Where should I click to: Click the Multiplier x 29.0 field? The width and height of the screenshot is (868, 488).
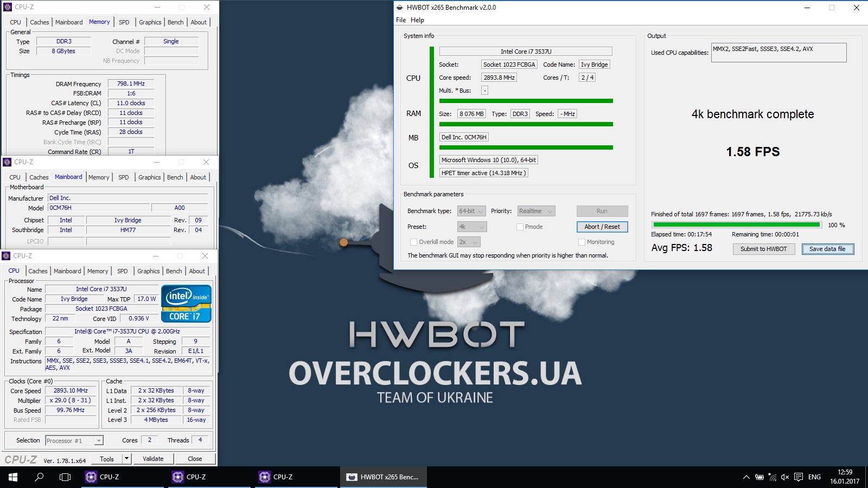pos(71,400)
